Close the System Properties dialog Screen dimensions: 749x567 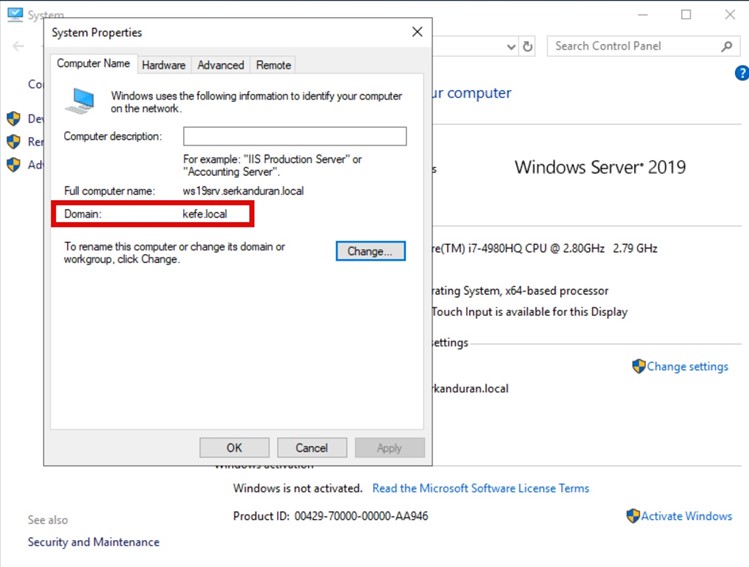tap(417, 32)
